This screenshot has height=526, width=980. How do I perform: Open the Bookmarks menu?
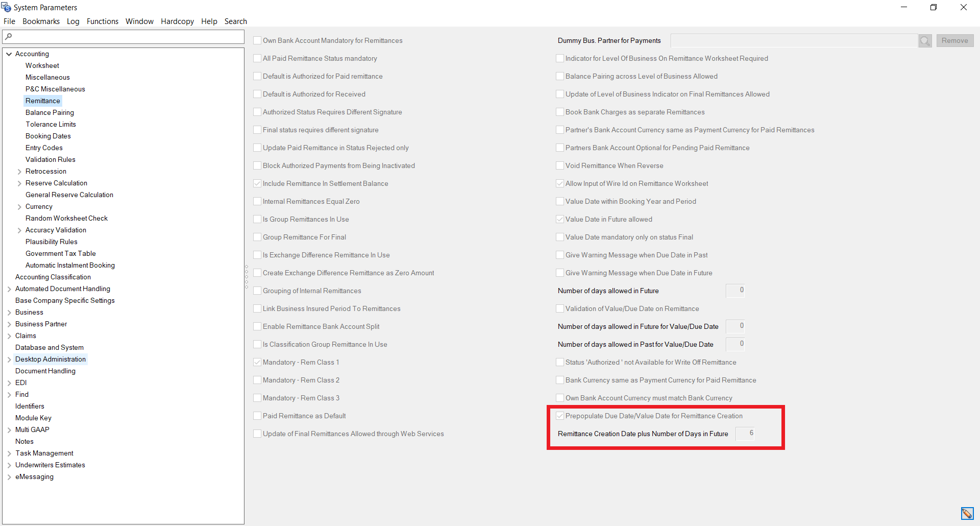41,21
